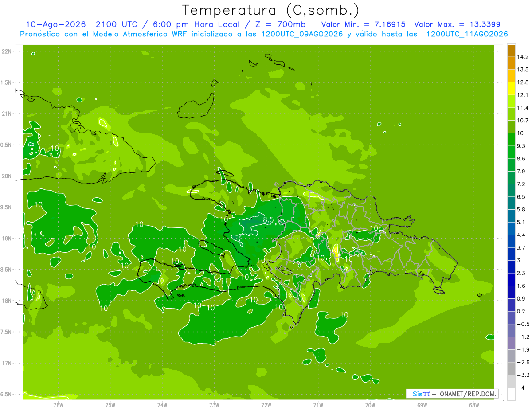Click the "69W" longitude axis label

422,405
